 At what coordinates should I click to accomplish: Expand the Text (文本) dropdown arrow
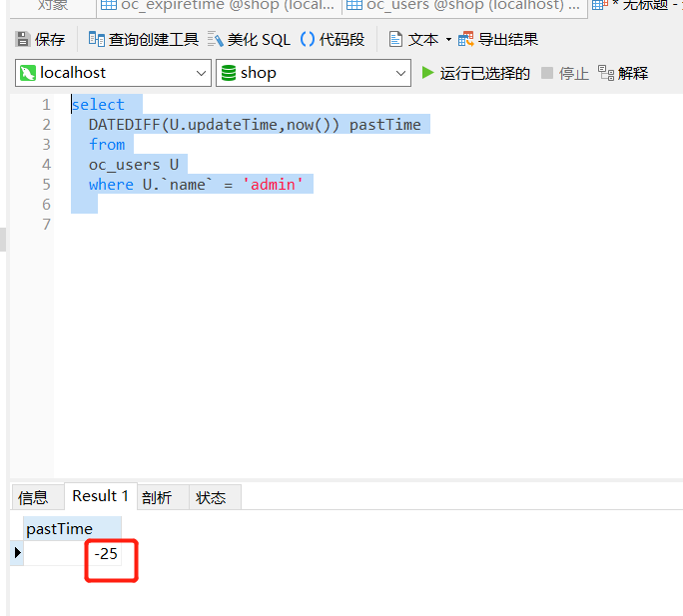tap(448, 40)
